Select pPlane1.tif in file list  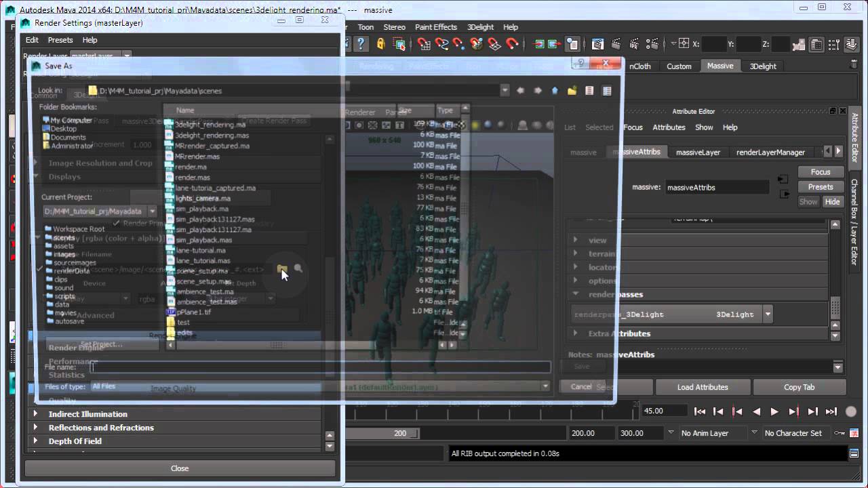click(193, 312)
